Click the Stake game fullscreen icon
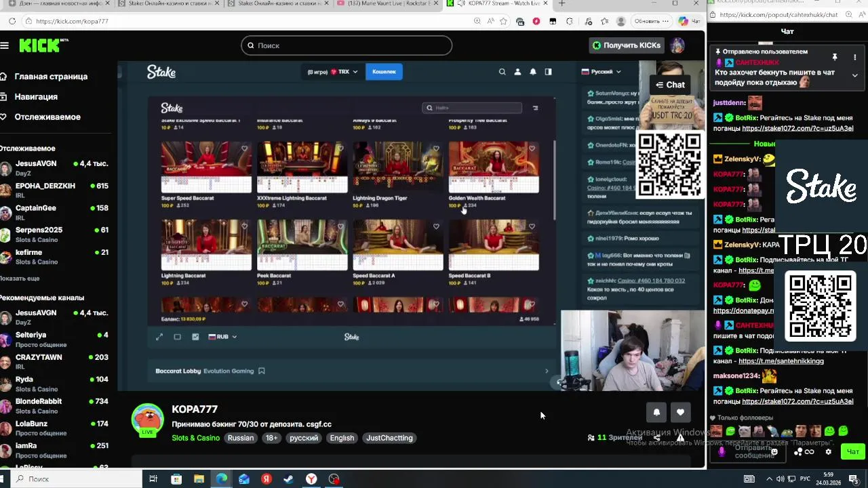This screenshot has height=488, width=868. pos(159,337)
